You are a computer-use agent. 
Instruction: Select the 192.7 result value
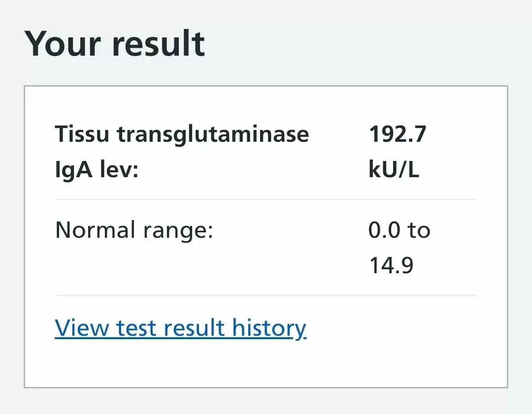point(398,134)
